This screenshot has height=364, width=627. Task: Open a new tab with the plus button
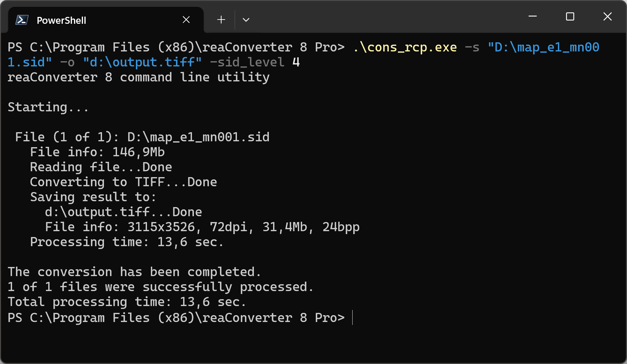point(221,20)
